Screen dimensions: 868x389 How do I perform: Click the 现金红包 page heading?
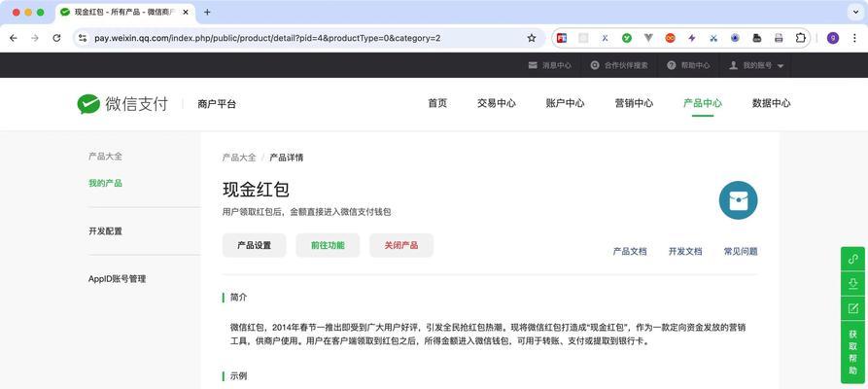(256, 190)
